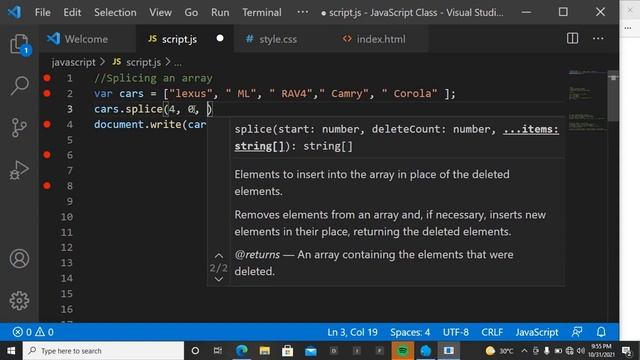The width and height of the screenshot is (640, 360).
Task: Open the overflow ellipsis in the menu bar
Action: (x=302, y=12)
